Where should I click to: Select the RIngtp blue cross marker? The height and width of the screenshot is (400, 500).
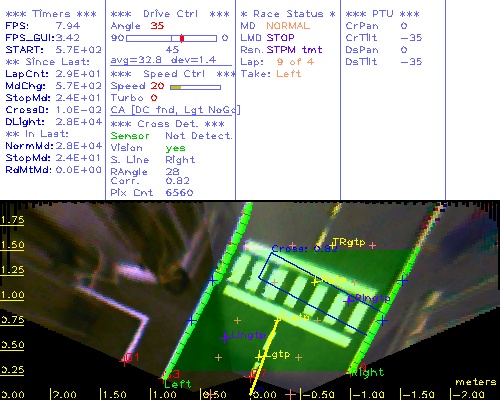349,301
